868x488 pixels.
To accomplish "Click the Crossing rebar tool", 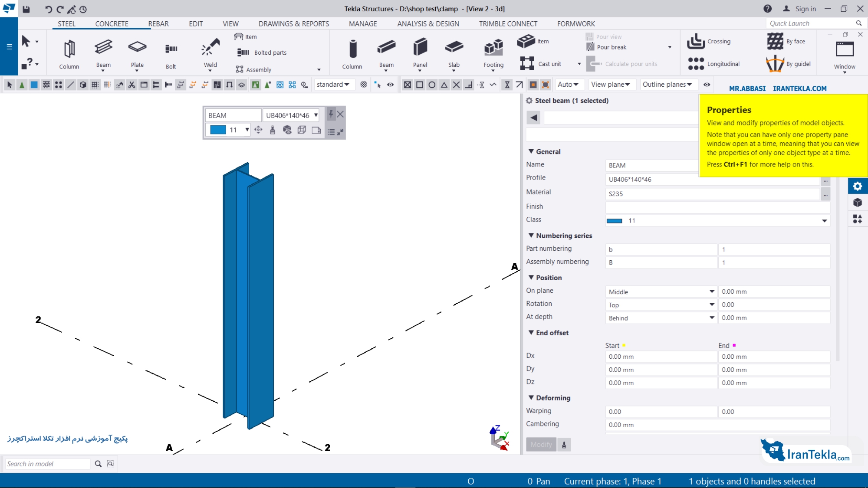I will tap(709, 42).
